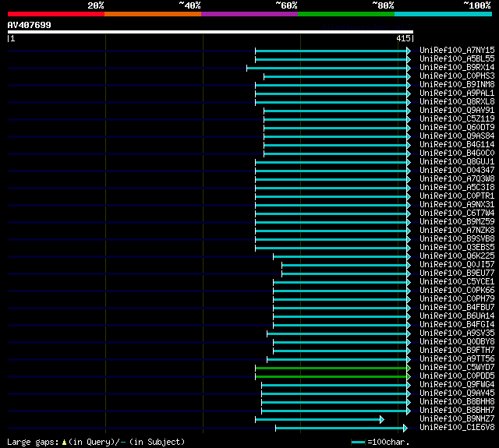Open hit UniRef100_A7NY15
Viewport: 499px width, 448px height.
[x=457, y=50]
